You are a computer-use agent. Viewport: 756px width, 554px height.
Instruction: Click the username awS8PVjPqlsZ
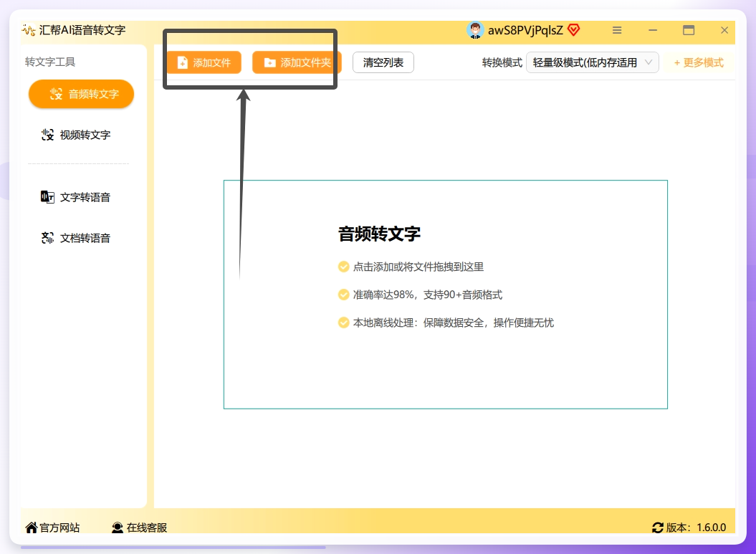point(525,30)
